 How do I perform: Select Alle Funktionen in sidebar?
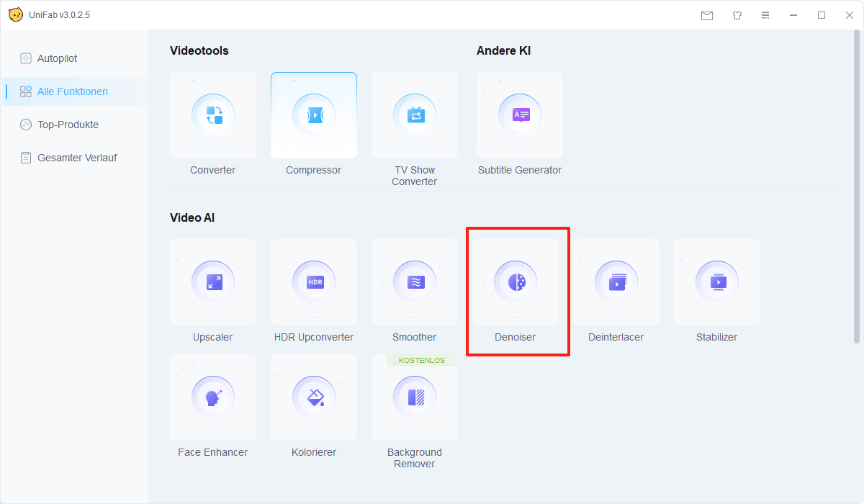72,91
